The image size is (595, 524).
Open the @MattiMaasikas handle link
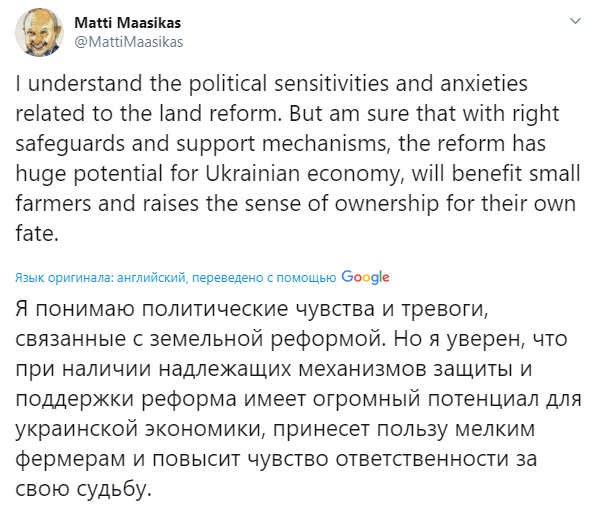pos(129,42)
